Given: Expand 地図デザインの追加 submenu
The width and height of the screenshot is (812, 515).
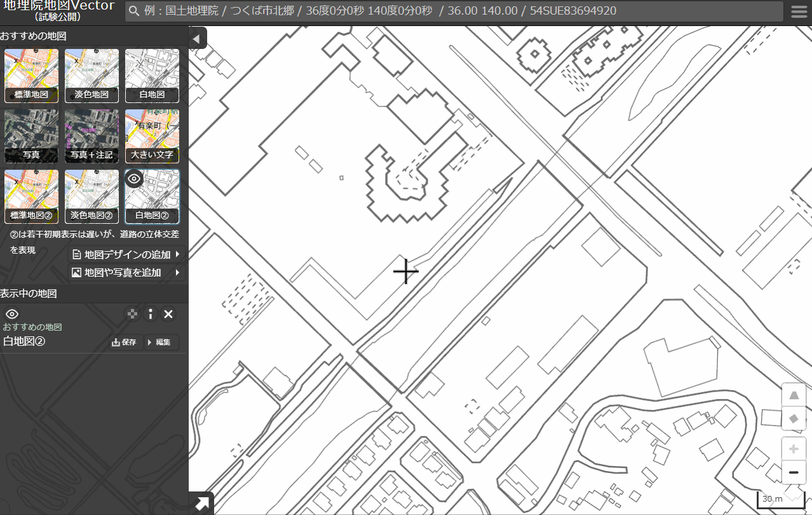Looking at the screenshot, I should 127,254.
